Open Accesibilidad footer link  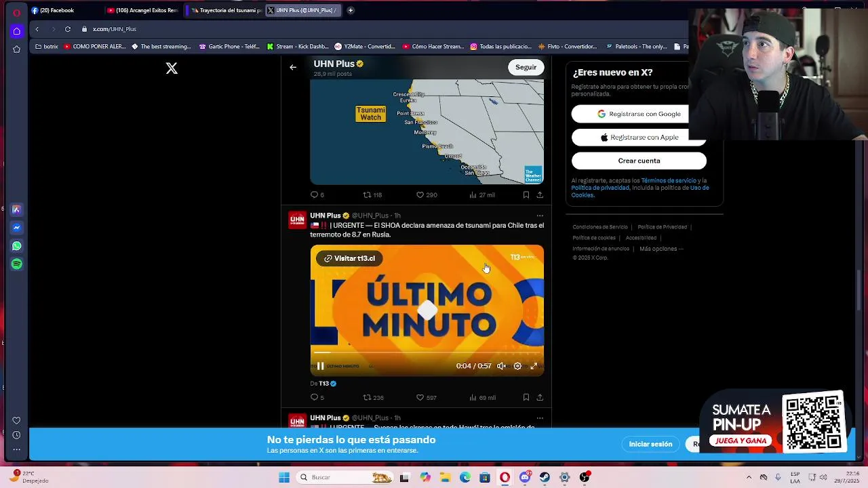click(641, 238)
